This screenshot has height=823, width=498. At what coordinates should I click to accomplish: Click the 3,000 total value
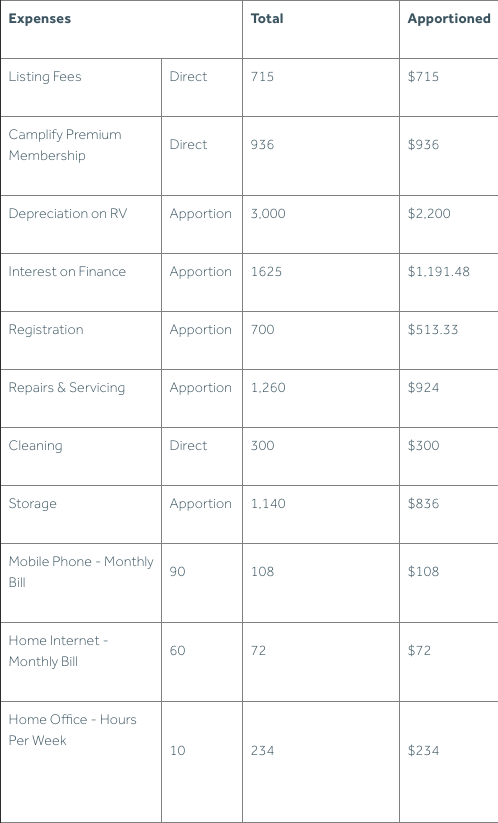click(268, 214)
